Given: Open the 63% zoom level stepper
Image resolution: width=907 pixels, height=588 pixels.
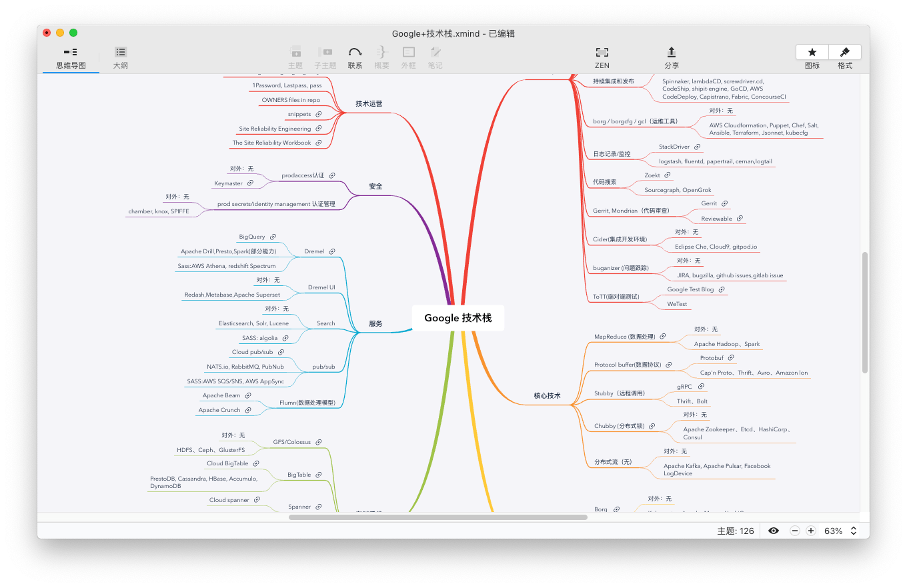Looking at the screenshot, I should tap(854, 531).
